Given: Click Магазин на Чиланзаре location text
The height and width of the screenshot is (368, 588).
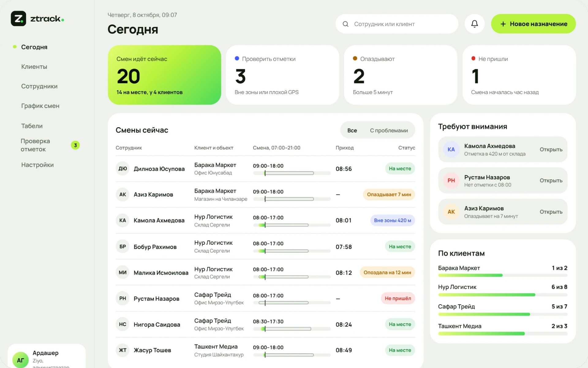Looking at the screenshot, I should pos(221,199).
